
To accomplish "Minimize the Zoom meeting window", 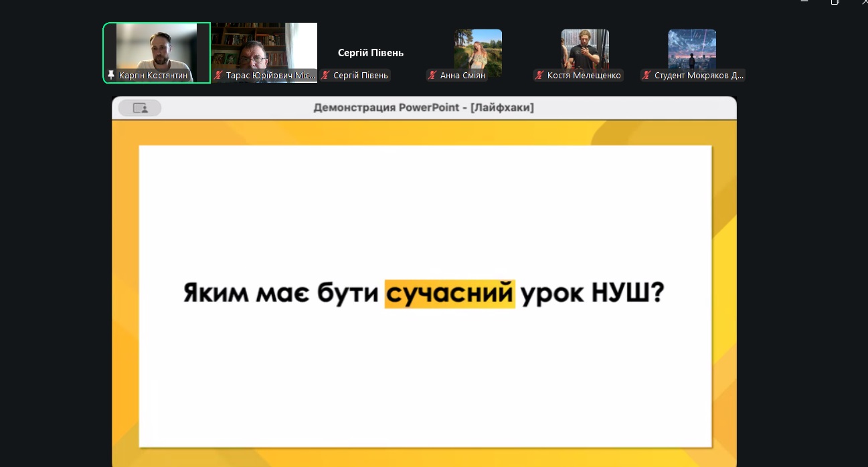I will click(x=804, y=2).
